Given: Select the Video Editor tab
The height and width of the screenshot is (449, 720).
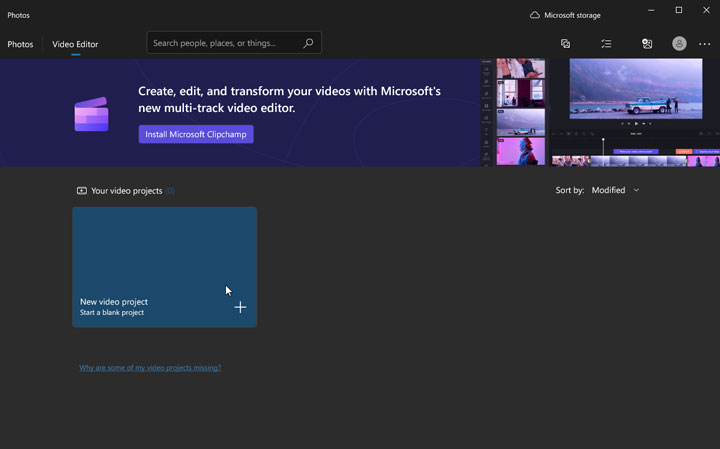Looking at the screenshot, I should point(75,44).
